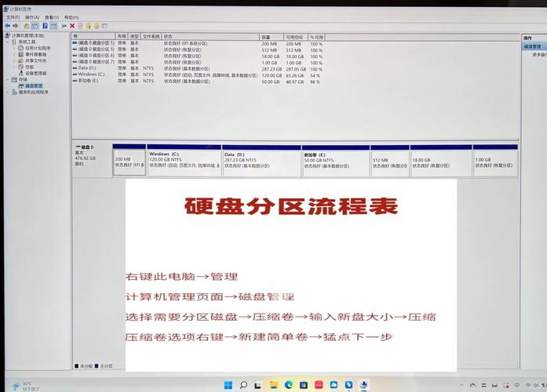Image resolution: width=547 pixels, height=392 pixels.
Task: Click the Task View icon on taskbar
Action: [x=258, y=385]
